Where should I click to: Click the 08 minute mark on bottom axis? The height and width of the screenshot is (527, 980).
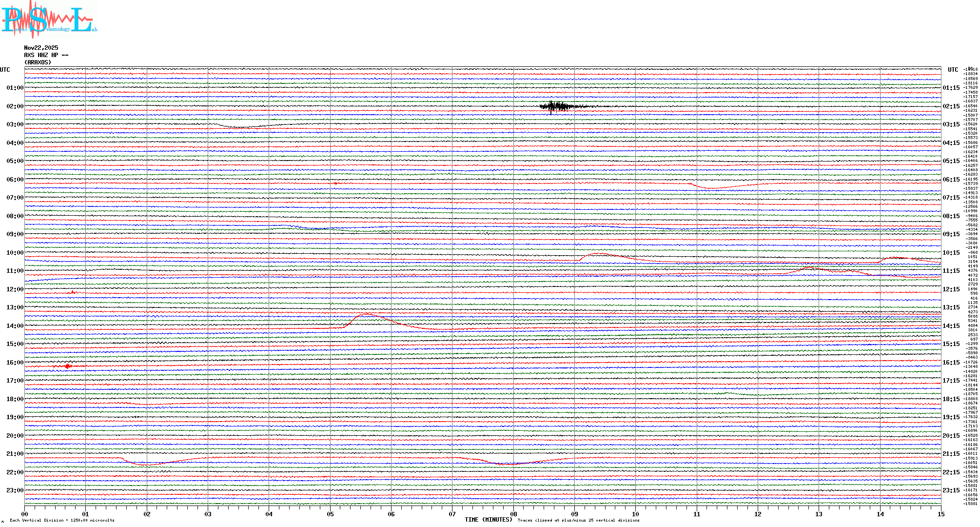513,514
